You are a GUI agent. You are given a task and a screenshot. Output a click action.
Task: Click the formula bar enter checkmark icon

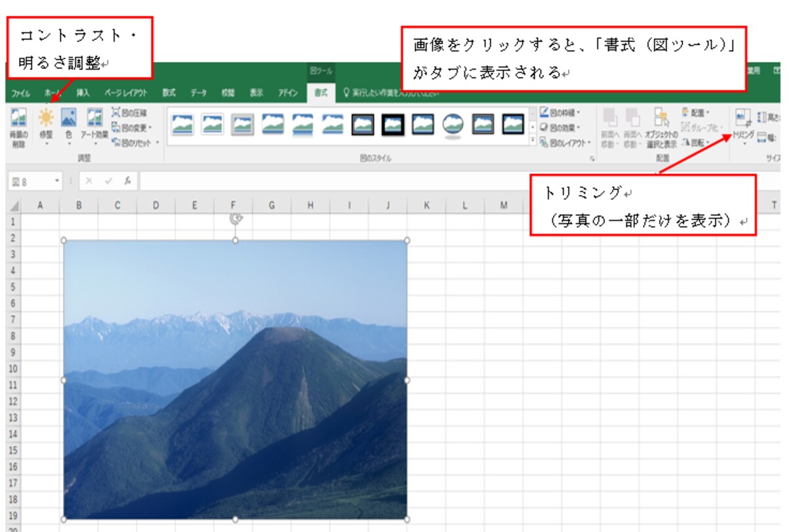[108, 181]
